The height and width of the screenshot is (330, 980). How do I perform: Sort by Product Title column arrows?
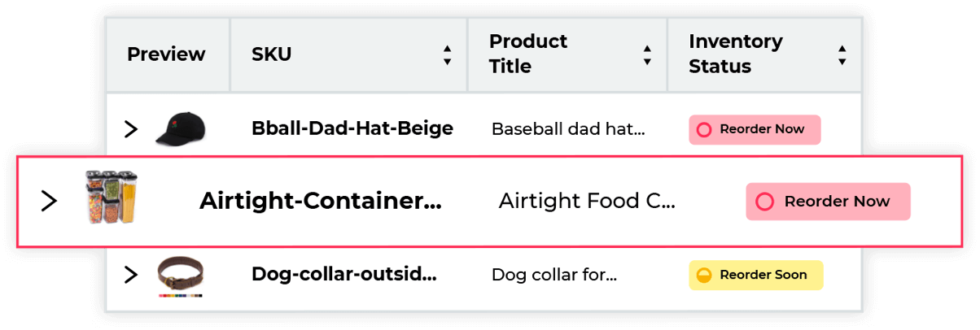point(647,55)
